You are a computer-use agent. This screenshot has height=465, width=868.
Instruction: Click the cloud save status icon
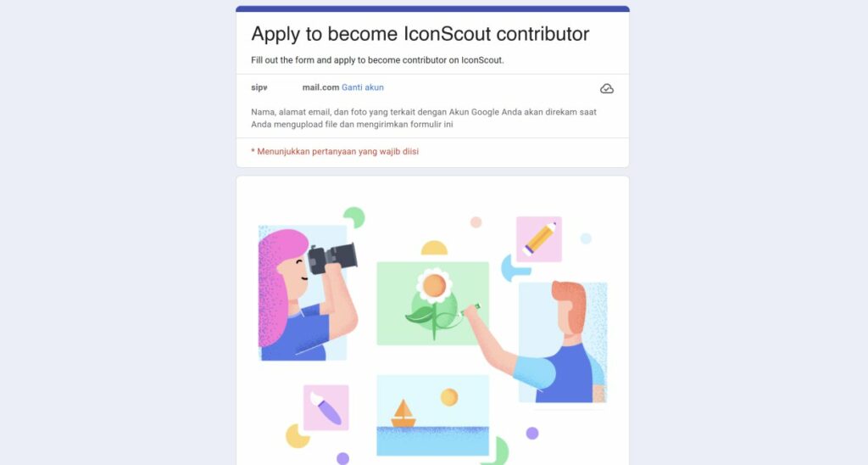click(607, 88)
